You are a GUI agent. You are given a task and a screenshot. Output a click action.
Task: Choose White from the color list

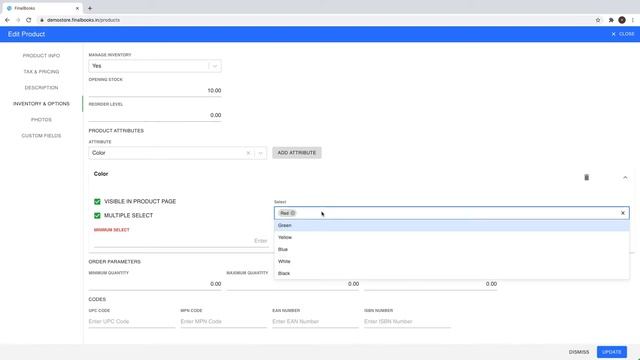point(451,261)
